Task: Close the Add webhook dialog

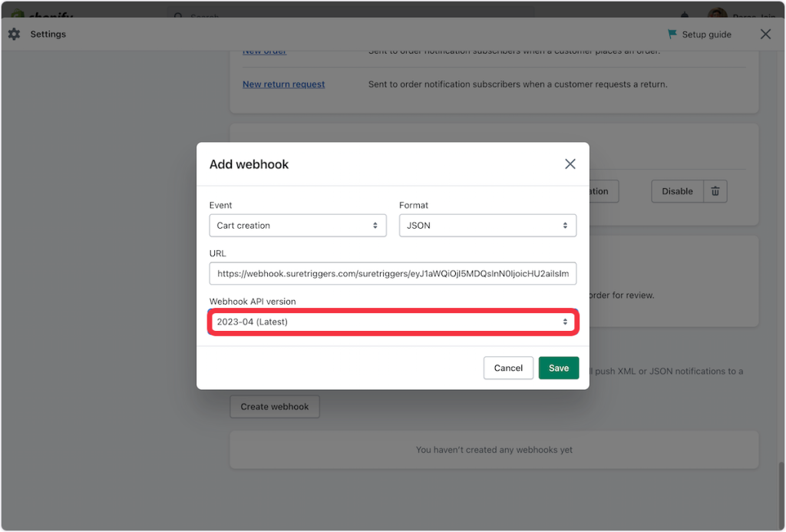Action: tap(570, 164)
